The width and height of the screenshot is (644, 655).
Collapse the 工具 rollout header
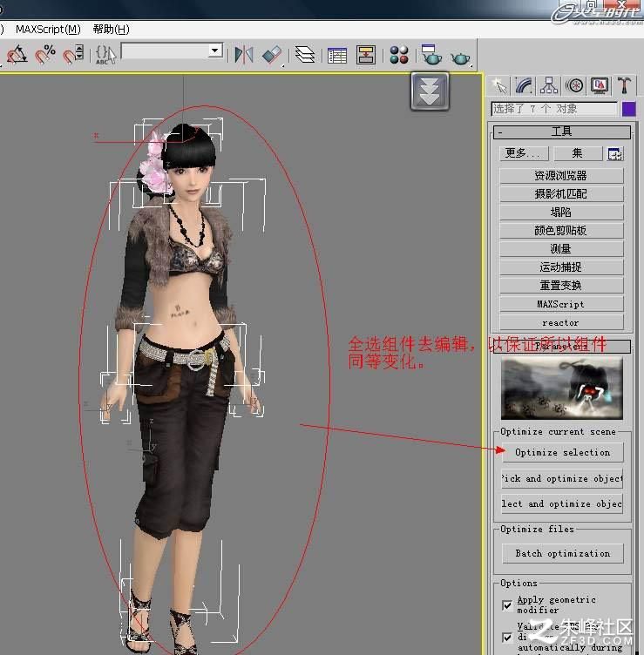561,132
